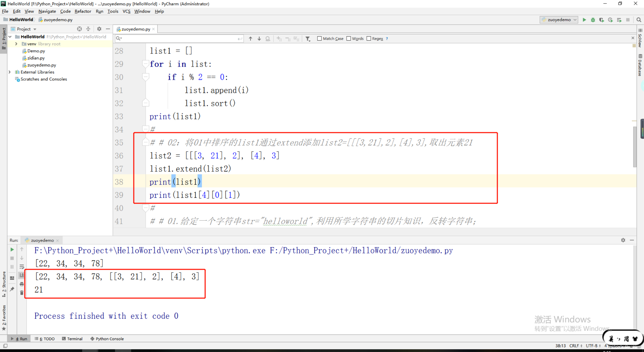Expand External Libraries tree node
Viewport: 644px width, 352px height.
pyautogui.click(x=10, y=72)
